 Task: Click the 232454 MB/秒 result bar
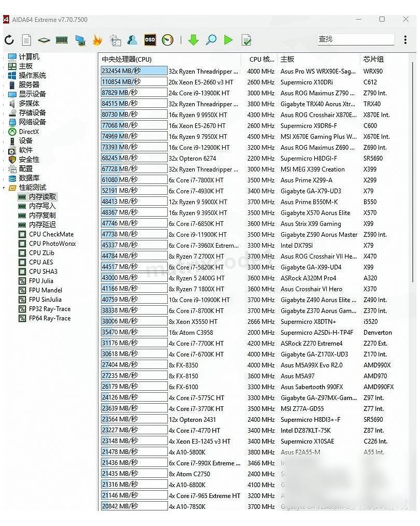134,71
